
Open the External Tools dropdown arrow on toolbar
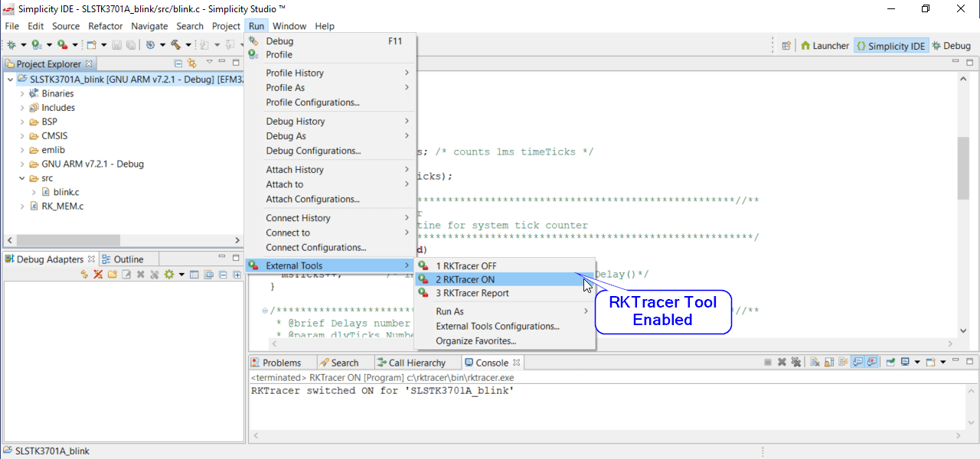pyautogui.click(x=74, y=45)
